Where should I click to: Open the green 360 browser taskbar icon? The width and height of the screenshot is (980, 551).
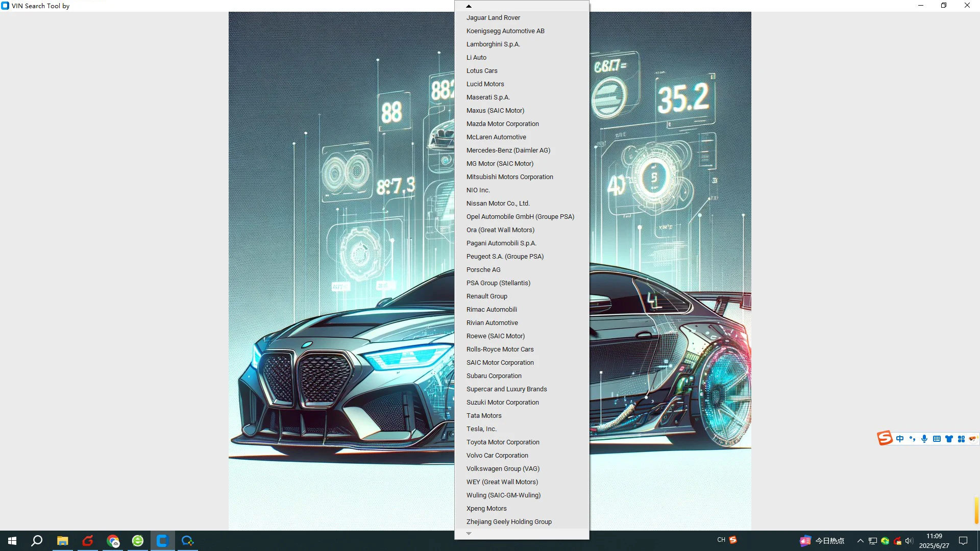(138, 541)
